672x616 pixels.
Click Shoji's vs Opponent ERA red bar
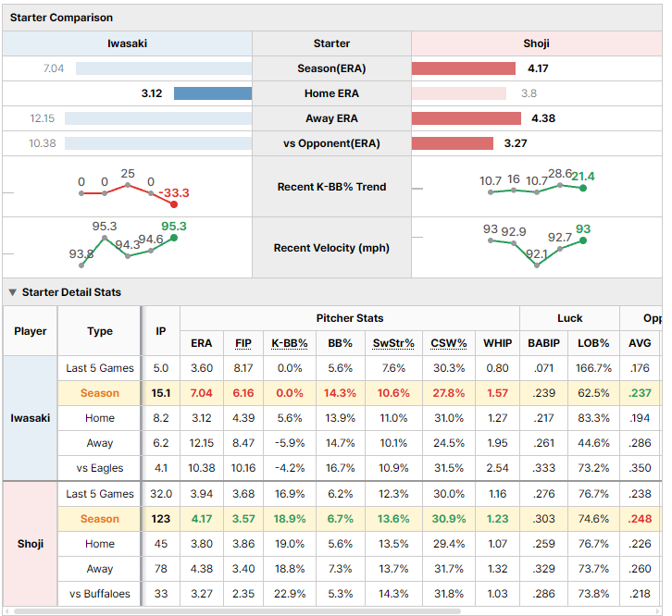[x=452, y=143]
